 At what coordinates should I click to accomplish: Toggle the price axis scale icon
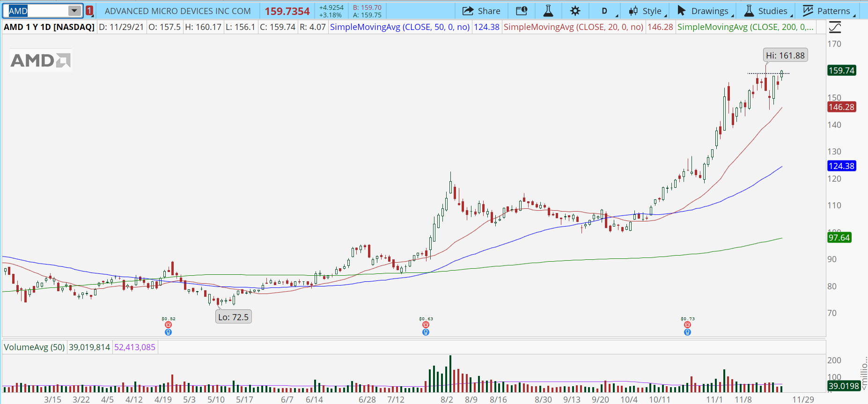point(835,28)
